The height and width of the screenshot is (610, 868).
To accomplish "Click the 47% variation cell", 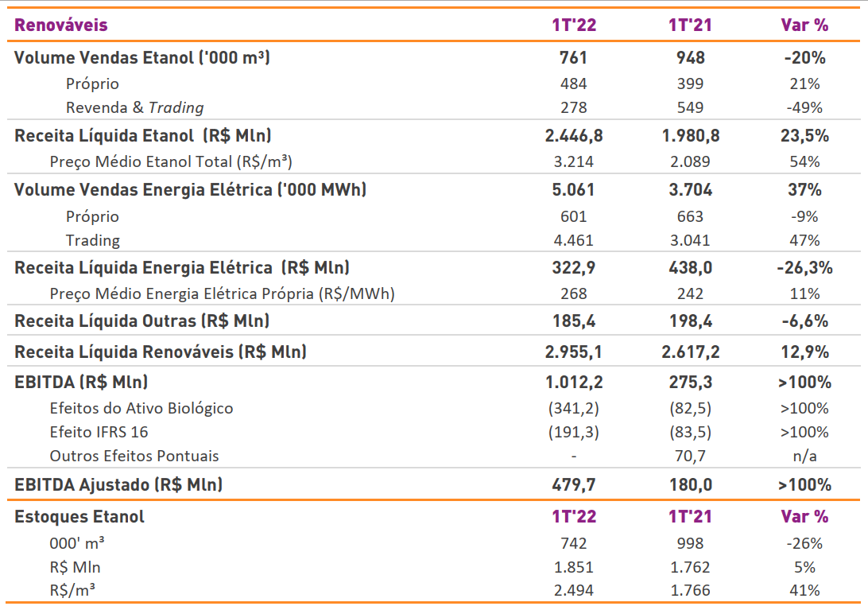I will [x=804, y=240].
